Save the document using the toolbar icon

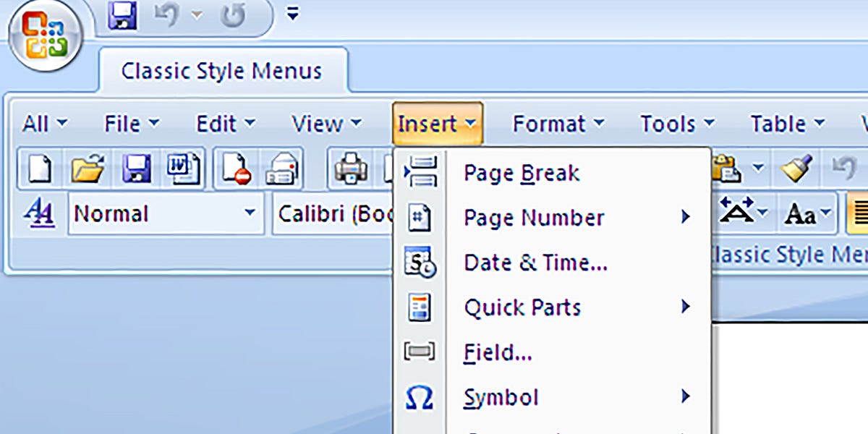pos(135,169)
